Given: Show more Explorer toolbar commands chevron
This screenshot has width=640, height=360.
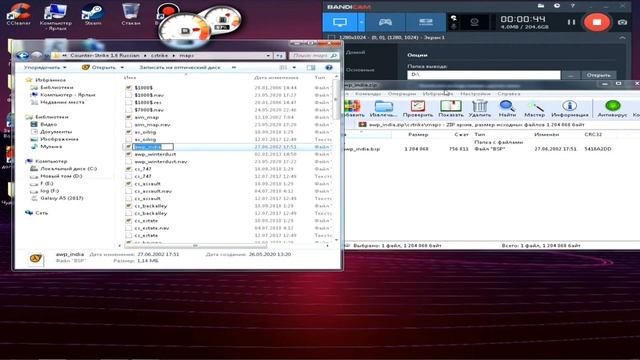Looking at the screenshot, I should pos(233,67).
